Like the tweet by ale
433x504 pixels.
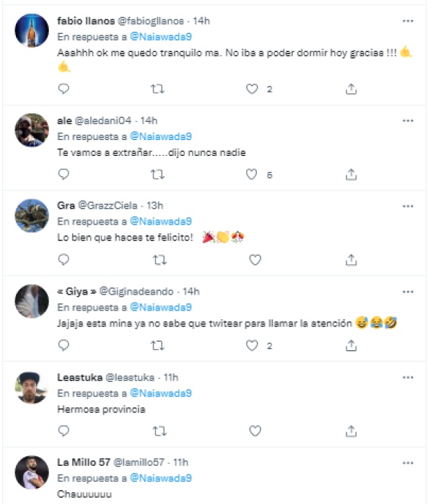click(252, 174)
